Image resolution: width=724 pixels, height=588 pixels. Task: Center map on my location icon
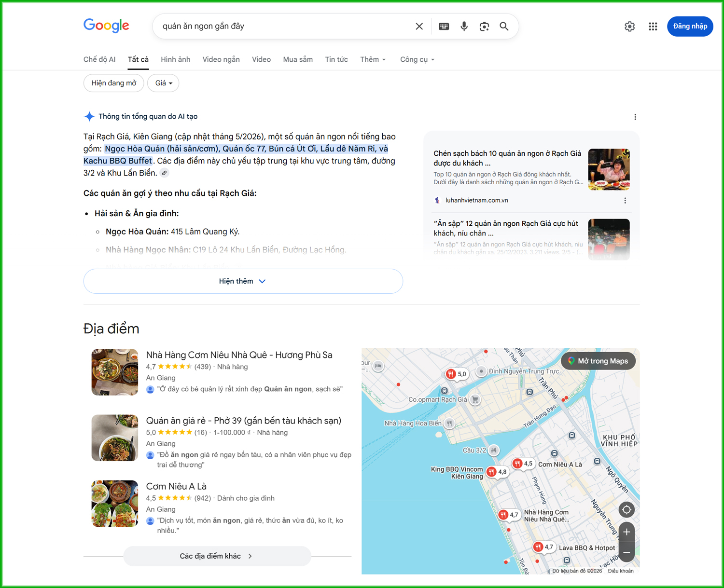point(627,509)
